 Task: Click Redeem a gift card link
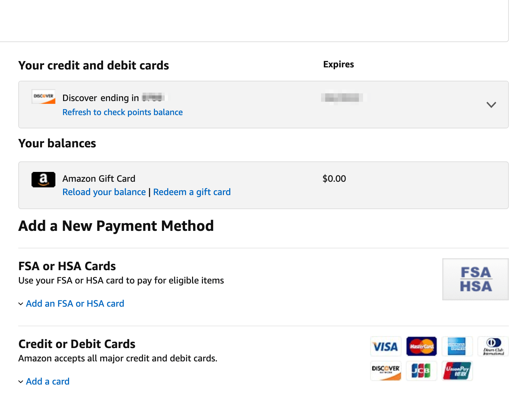[192, 192]
